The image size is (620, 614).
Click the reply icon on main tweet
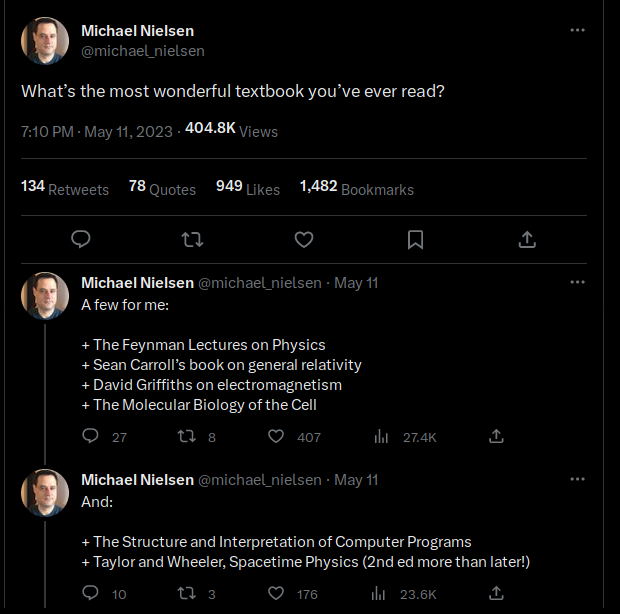point(82,239)
